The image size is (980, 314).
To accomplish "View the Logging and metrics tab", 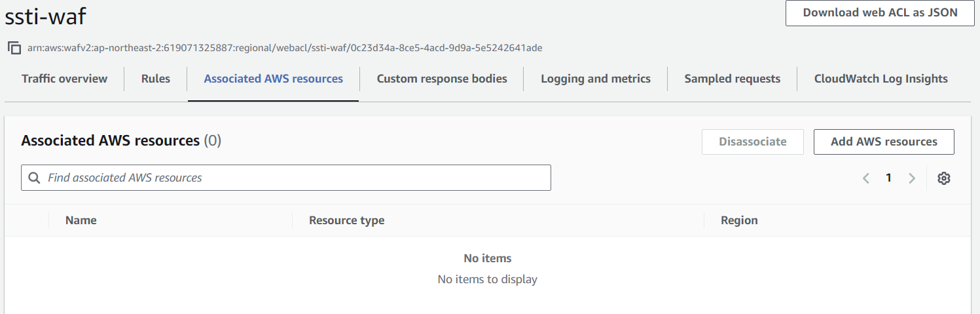I will tap(596, 79).
